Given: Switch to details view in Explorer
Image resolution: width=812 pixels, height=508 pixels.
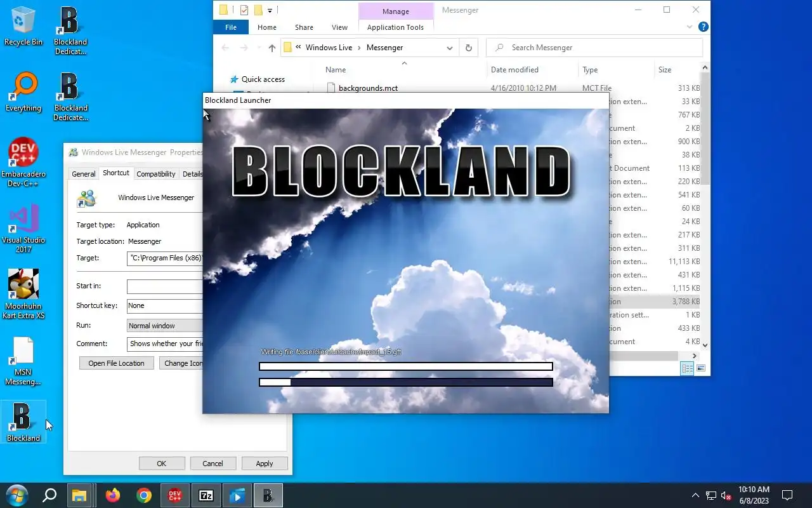Looking at the screenshot, I should click(x=687, y=368).
